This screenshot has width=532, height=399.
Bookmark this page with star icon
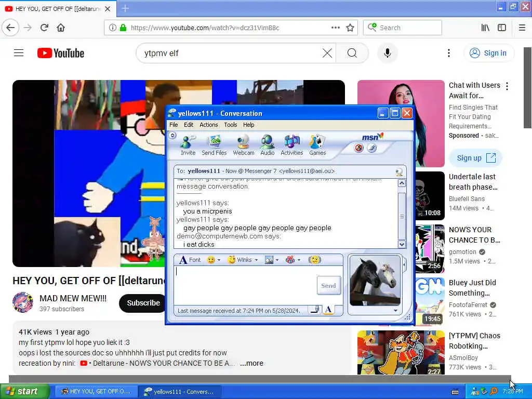[x=350, y=28]
